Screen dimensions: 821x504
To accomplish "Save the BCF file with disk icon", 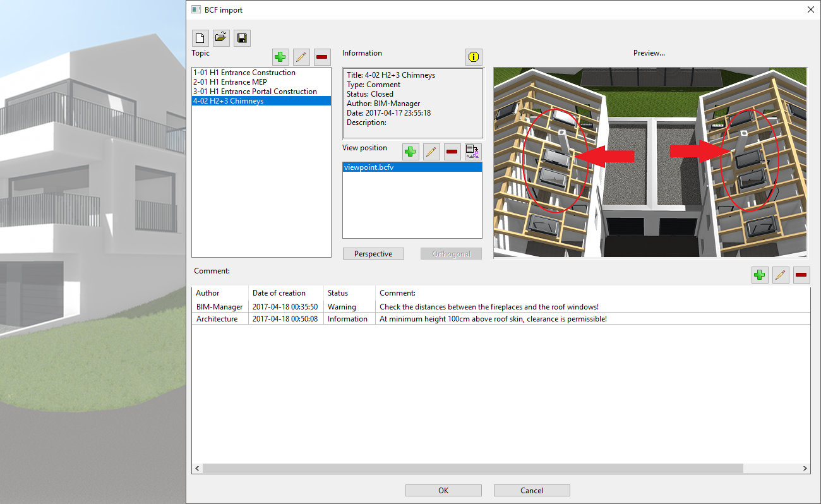I will click(x=242, y=38).
